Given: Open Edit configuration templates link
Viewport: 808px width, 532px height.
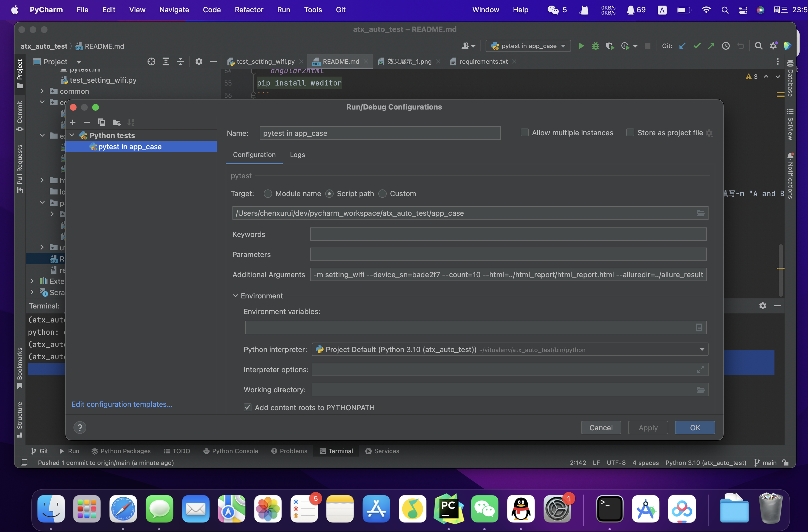Looking at the screenshot, I should coord(122,404).
